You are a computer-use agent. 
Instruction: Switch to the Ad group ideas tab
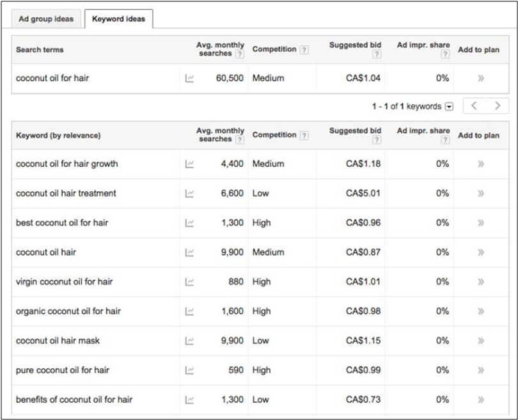(45, 19)
